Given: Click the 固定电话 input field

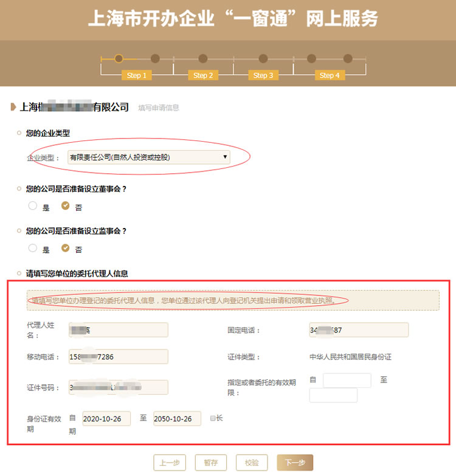Looking at the screenshot, I should (x=359, y=330).
